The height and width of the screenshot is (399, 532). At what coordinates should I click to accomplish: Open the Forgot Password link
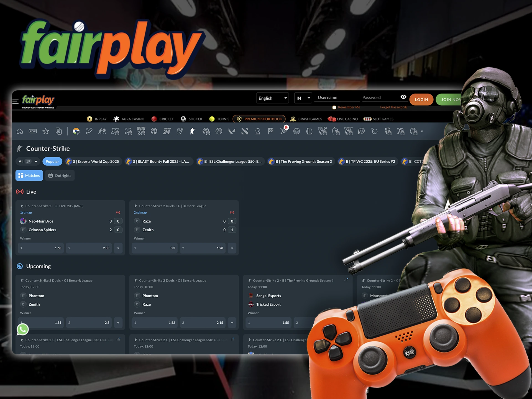coord(393,107)
